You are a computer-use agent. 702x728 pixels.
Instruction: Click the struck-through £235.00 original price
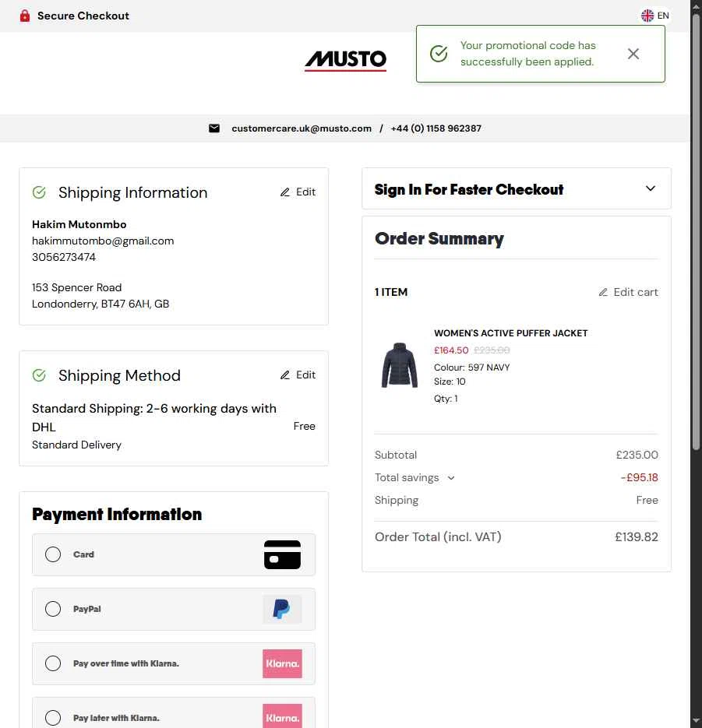[x=492, y=350]
